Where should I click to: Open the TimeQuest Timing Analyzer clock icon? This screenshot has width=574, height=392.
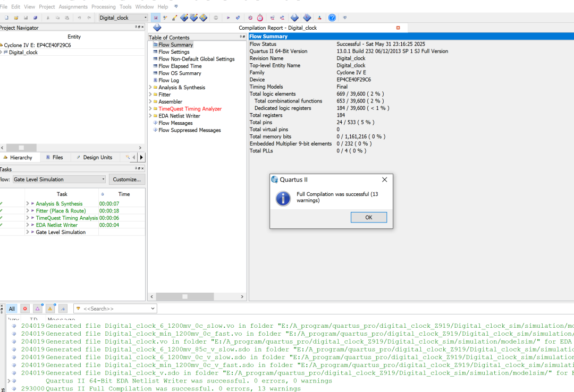click(x=260, y=18)
